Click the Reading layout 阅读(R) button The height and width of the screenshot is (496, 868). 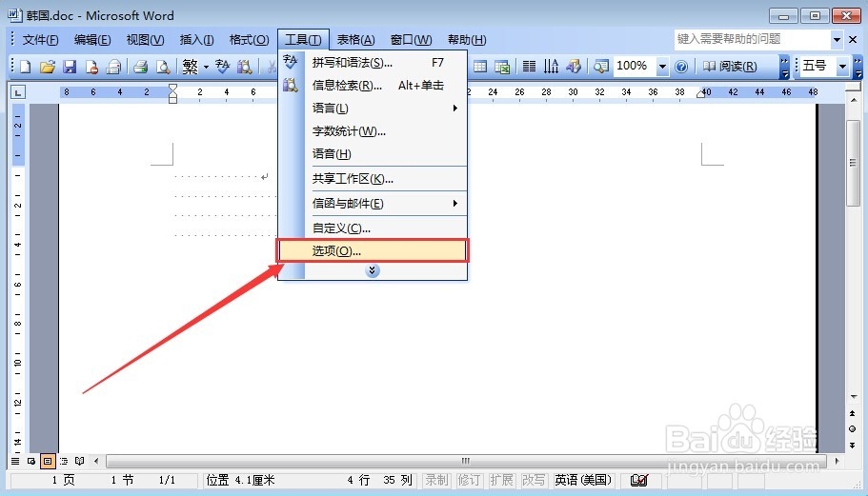tap(730, 67)
